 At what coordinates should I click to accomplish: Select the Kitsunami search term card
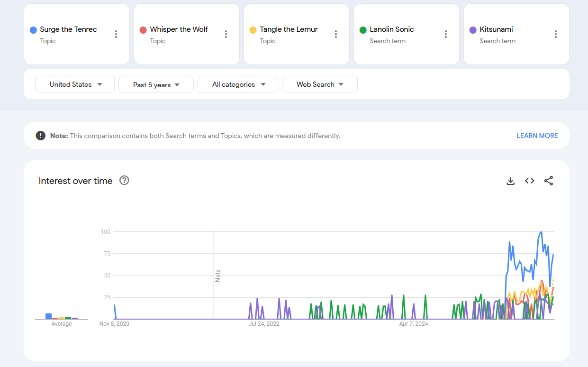516,34
